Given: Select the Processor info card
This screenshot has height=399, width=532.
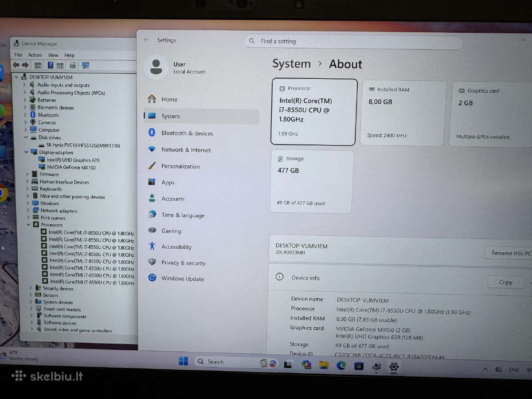Looking at the screenshot, I should coord(313,112).
